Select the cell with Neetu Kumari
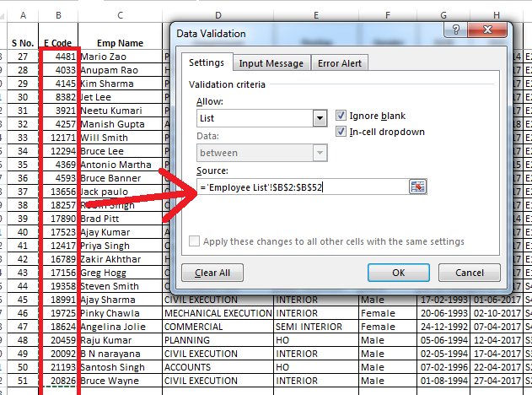The image size is (532, 395). tap(120, 111)
